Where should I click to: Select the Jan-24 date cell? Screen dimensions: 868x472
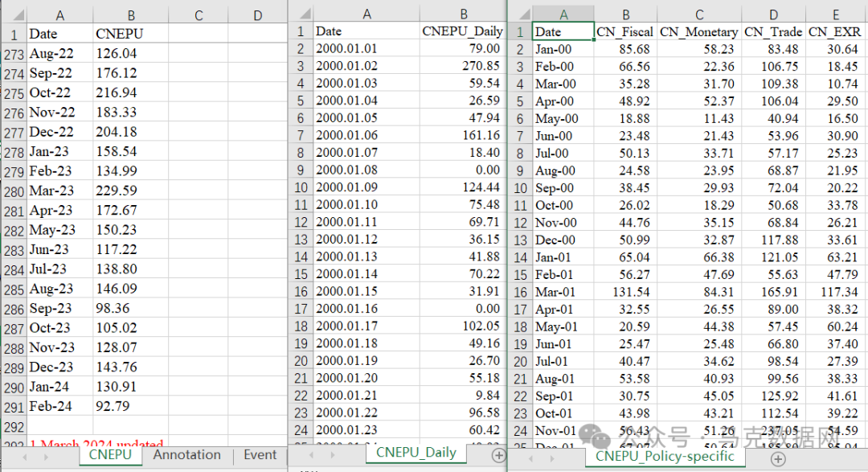59,387
